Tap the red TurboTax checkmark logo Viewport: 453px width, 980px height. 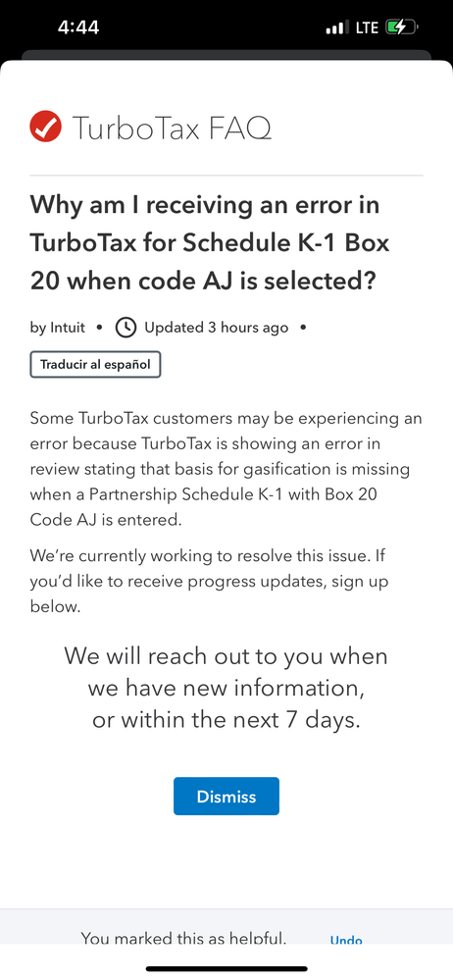point(46,127)
